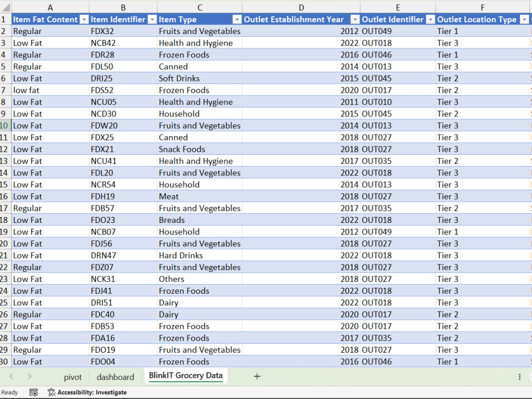Image resolution: width=532 pixels, height=399 pixels.
Task: Open Accessibility: Investigate checker
Action: (x=87, y=393)
